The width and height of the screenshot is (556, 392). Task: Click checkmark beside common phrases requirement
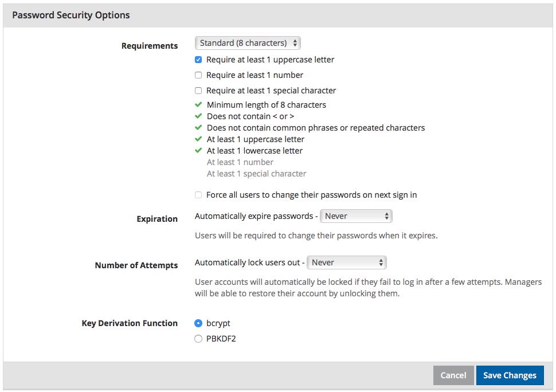pyautogui.click(x=198, y=127)
